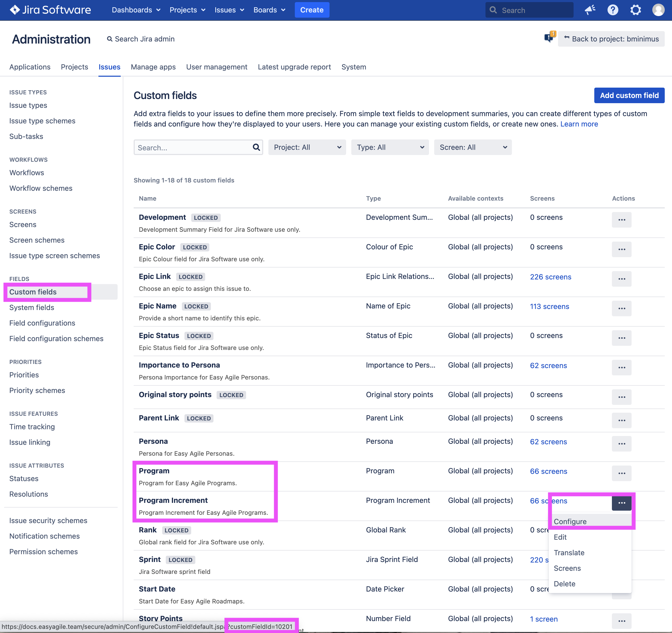Select Configure from the actions menu
This screenshot has height=633, width=672.
tap(570, 522)
